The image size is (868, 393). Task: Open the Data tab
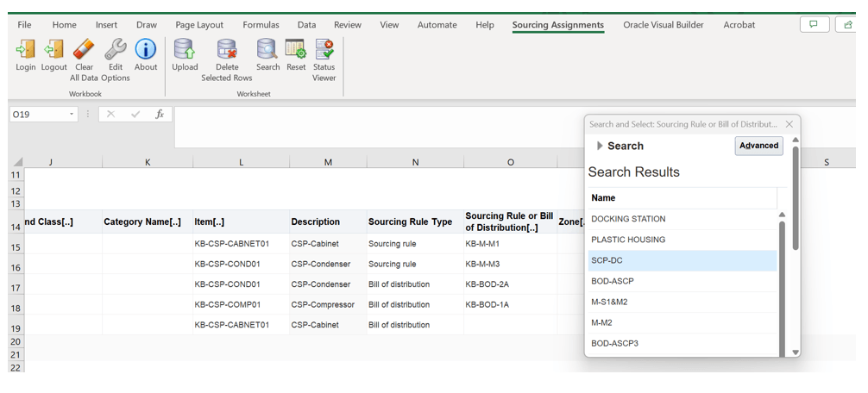point(306,25)
